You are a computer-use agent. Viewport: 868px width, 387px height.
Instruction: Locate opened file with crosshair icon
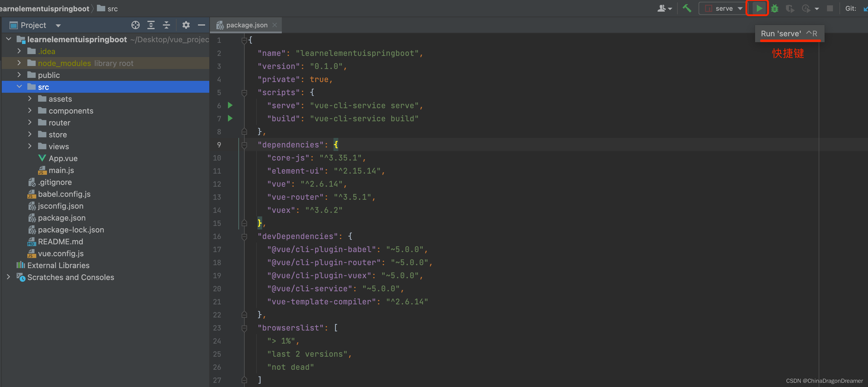[x=136, y=25]
